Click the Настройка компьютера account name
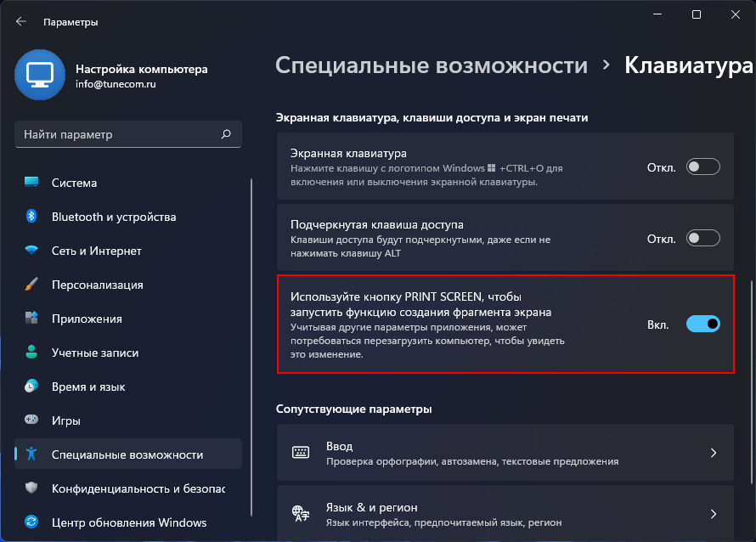 coord(142,69)
